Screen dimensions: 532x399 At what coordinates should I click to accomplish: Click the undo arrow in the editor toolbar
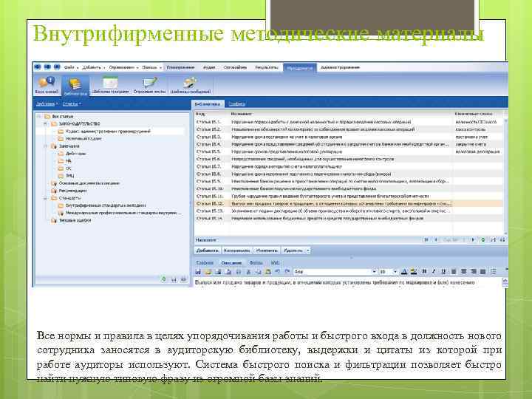coord(278,272)
